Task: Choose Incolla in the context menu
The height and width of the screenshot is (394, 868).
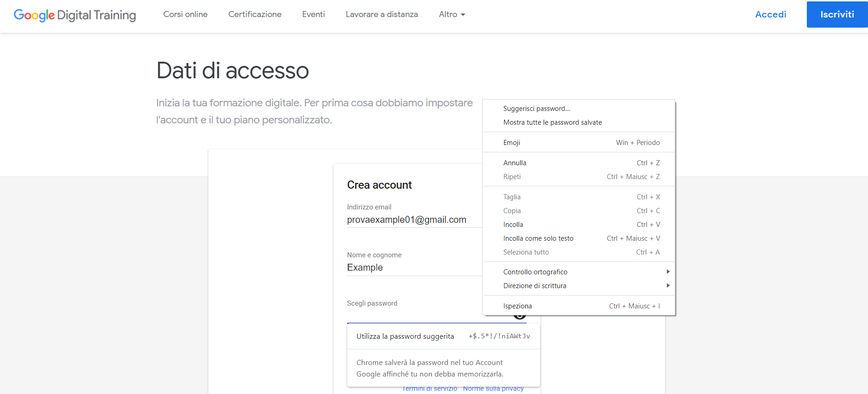Action: tap(579, 225)
